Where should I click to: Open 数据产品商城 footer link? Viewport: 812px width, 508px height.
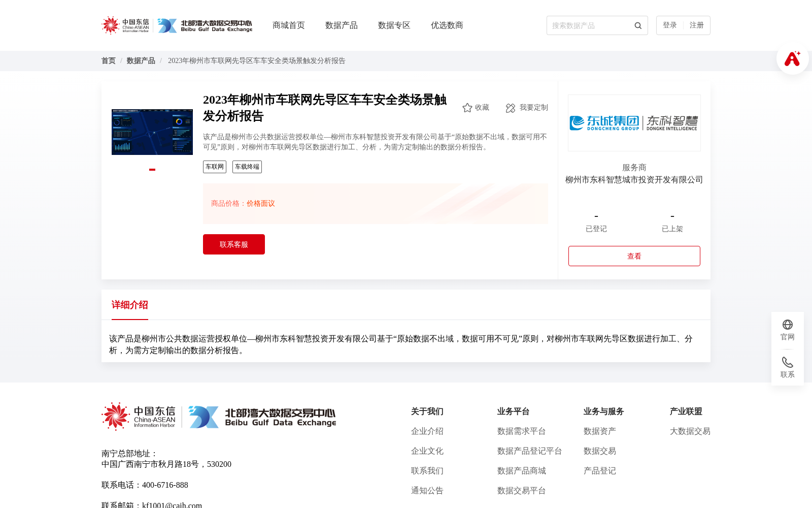click(x=522, y=471)
